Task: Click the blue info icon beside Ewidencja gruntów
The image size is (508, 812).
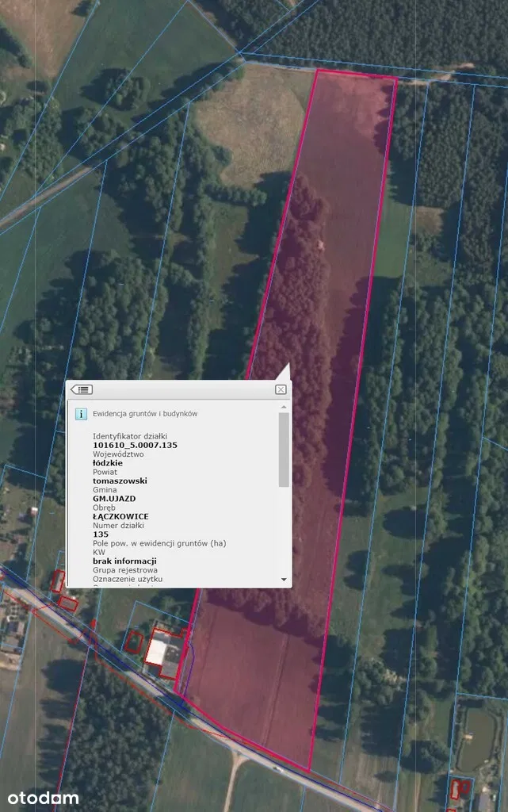Action: tap(81, 413)
